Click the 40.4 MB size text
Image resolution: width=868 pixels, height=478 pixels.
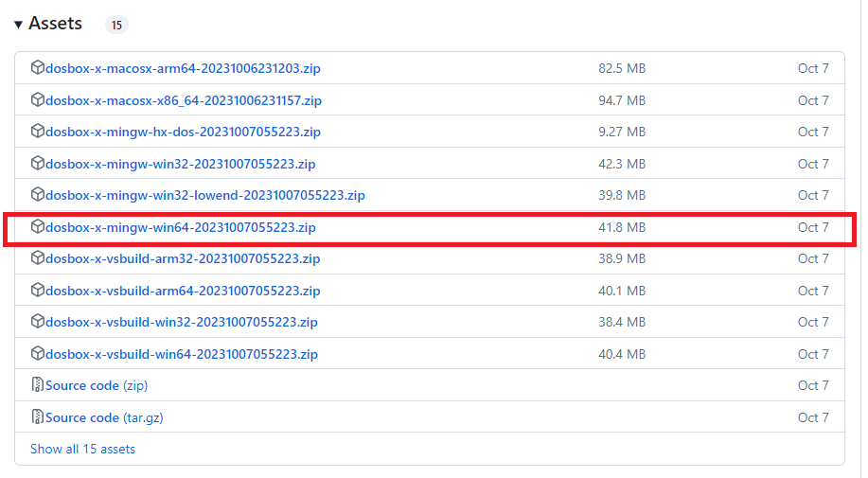(x=622, y=355)
